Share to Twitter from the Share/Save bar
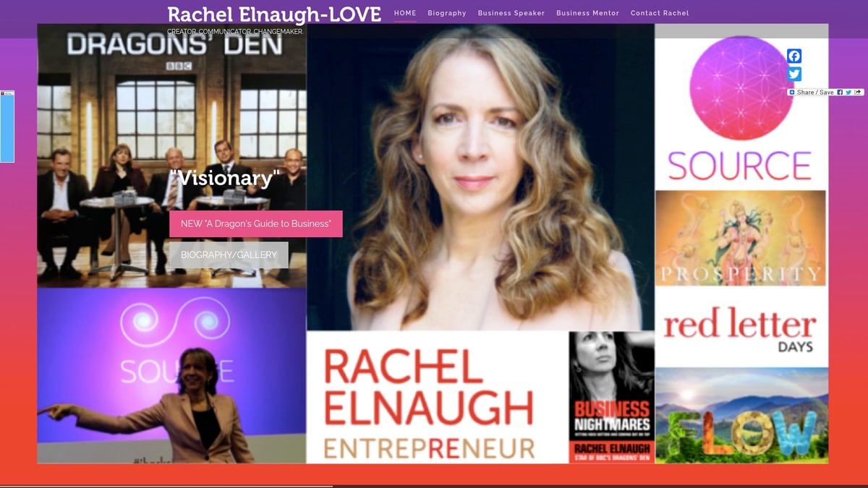The height and width of the screenshot is (488, 868). [848, 93]
